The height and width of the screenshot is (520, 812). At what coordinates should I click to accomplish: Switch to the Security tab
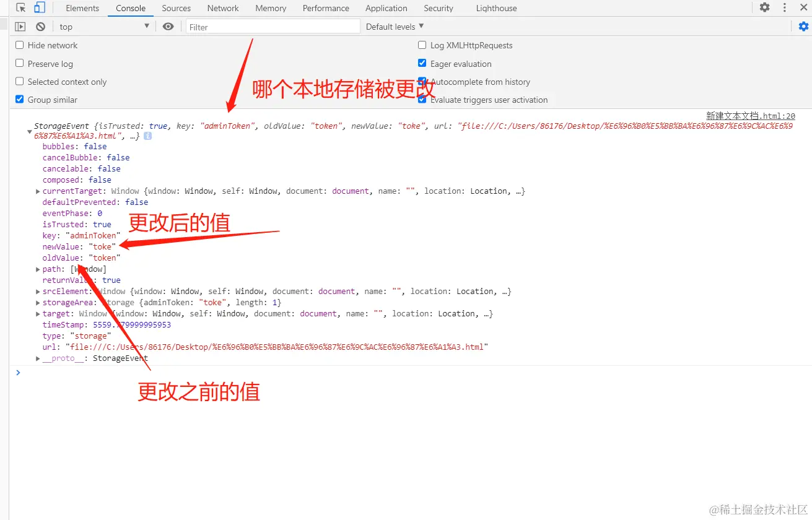439,8
